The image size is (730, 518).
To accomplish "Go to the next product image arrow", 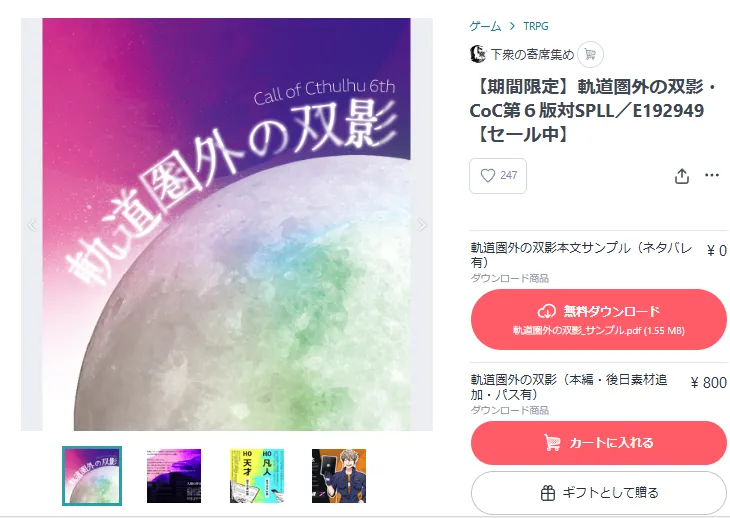I will point(422,225).
